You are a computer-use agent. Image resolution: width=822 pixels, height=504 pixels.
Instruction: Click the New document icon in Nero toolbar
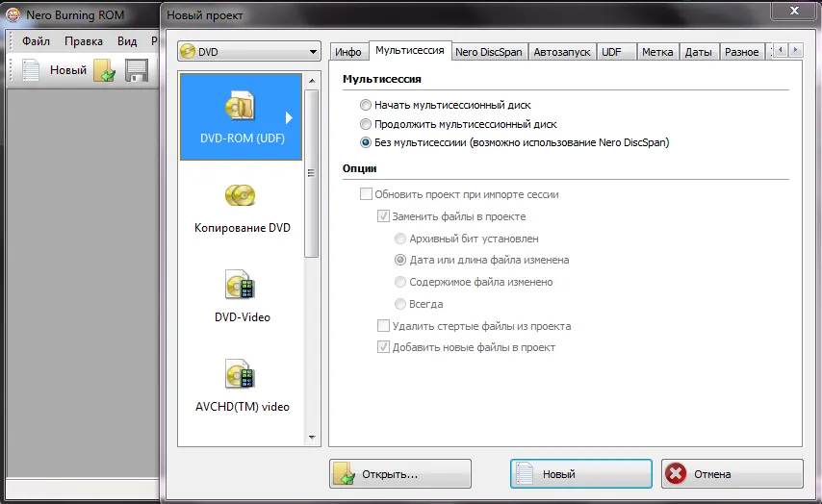[31, 70]
